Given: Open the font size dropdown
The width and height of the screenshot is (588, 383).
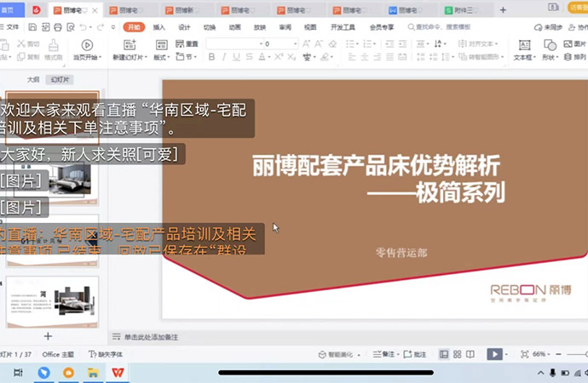Looking at the screenshot, I should click(295, 44).
